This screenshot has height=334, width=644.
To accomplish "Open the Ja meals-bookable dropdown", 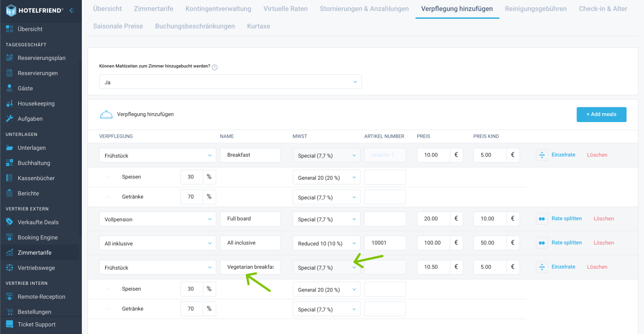I will coord(230,82).
